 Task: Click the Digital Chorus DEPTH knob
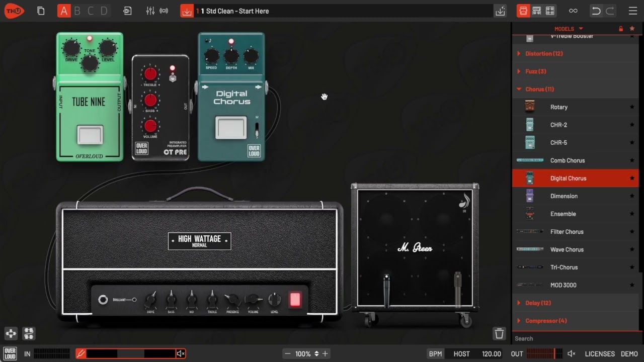(231, 56)
